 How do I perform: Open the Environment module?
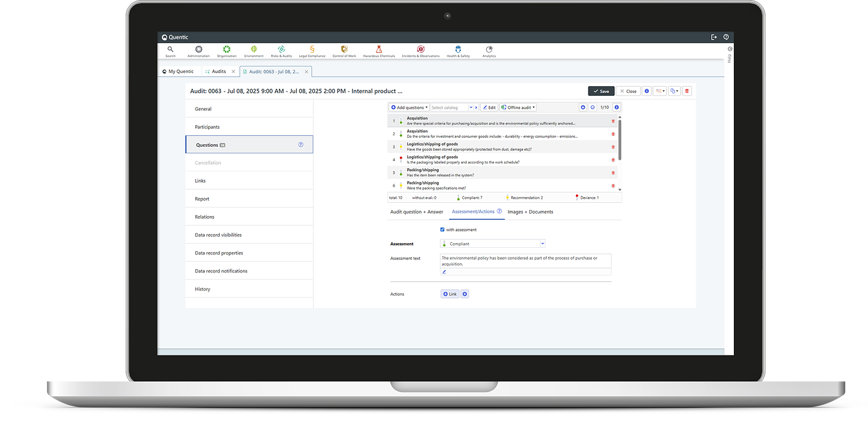pyautogui.click(x=254, y=50)
